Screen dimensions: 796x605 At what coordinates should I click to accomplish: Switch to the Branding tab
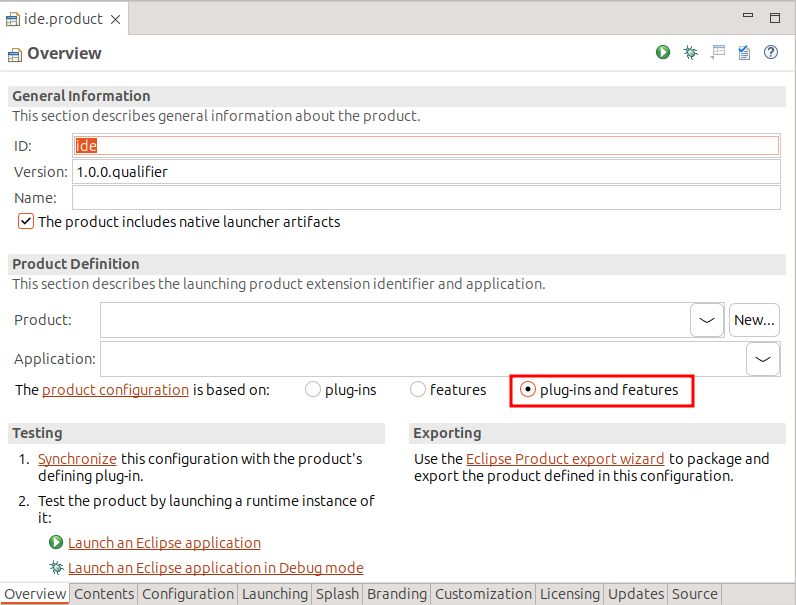(x=397, y=594)
